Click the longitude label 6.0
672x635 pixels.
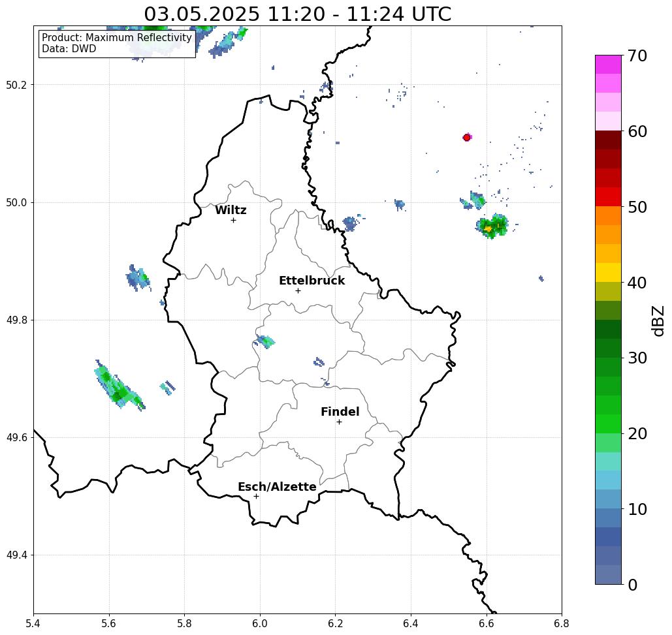pos(260,623)
